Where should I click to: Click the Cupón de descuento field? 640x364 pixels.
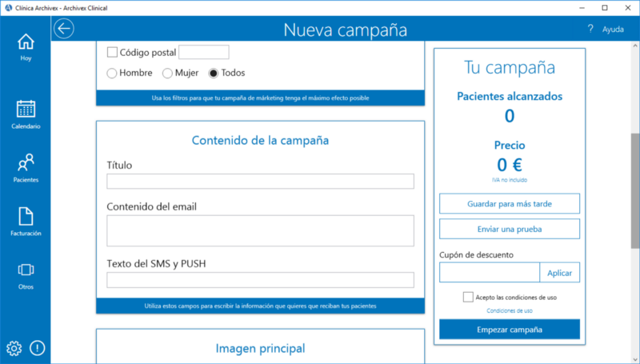[x=490, y=273]
